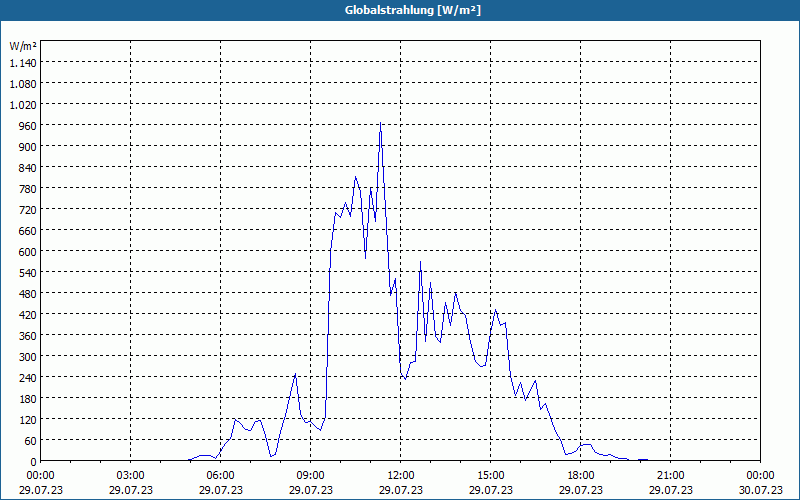This screenshot has width=800, height=500.
Task: Click the W/m² axis unit label
Action: click(23, 46)
